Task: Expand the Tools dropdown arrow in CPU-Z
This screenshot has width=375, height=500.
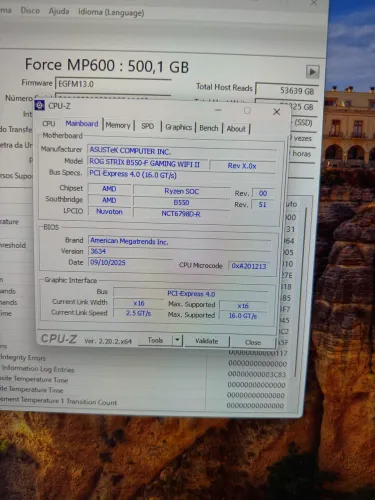Action: 177,341
